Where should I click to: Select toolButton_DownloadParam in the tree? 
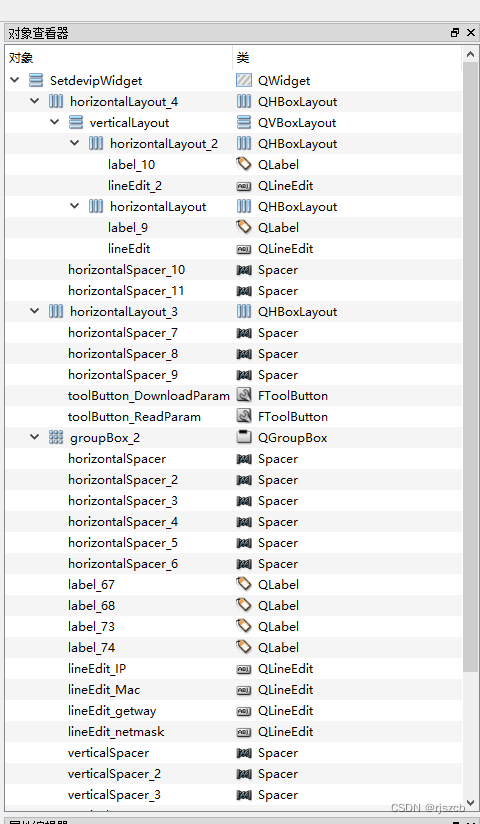pos(149,396)
